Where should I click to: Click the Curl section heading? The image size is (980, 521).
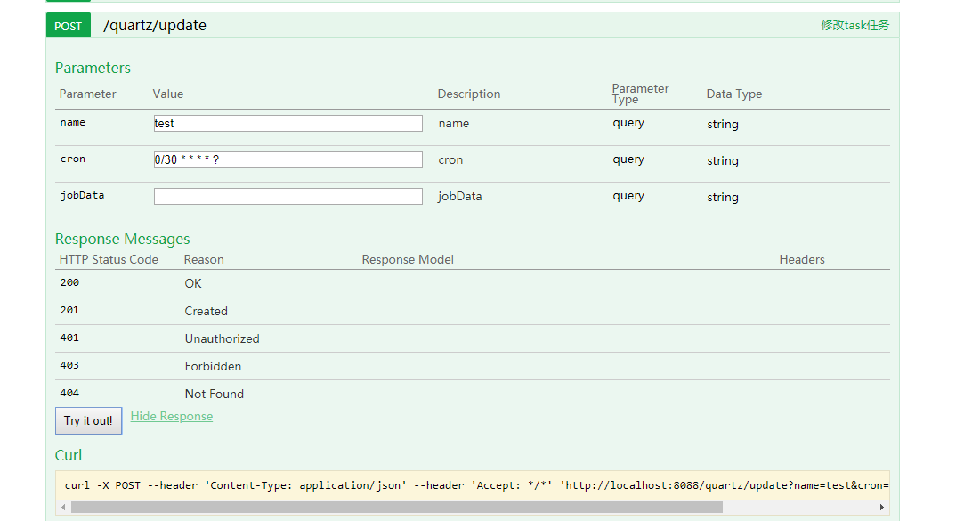[x=69, y=455]
